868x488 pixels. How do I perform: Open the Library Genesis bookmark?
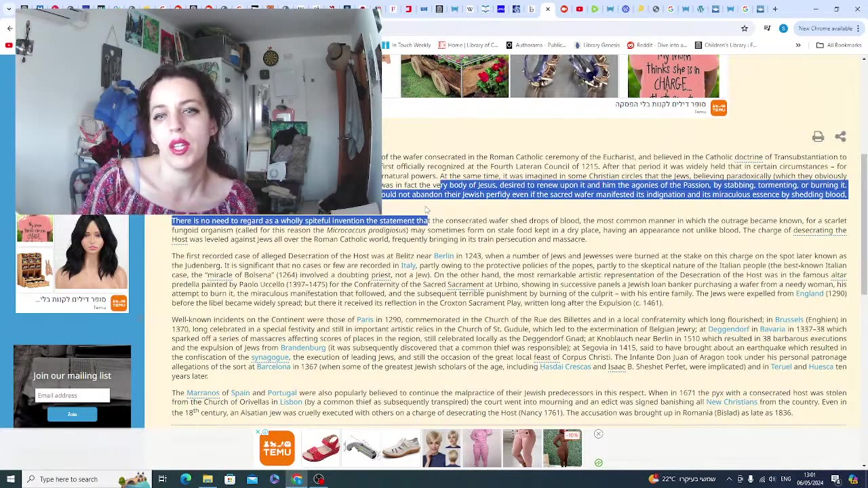coord(597,45)
